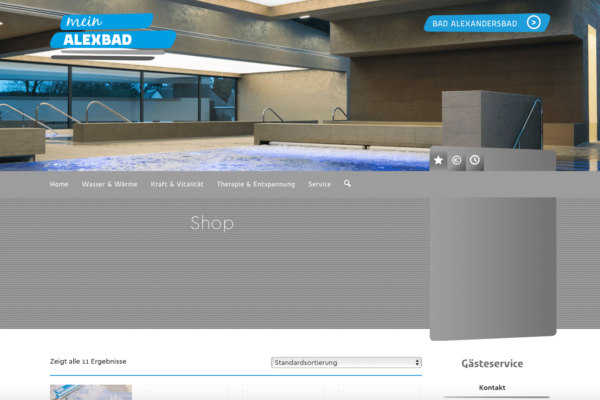This screenshot has height=400, width=600.
Task: Click the euro coin prices icon
Action: click(x=456, y=160)
